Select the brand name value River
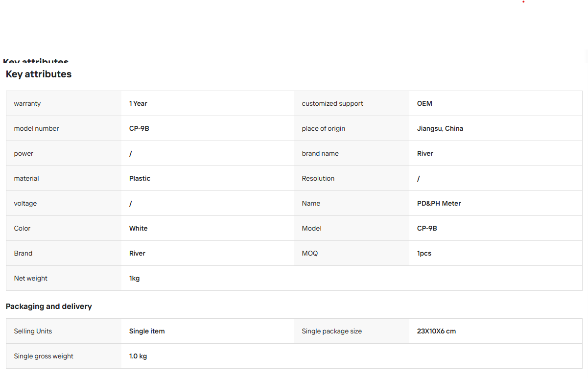The image size is (588, 378). click(425, 153)
